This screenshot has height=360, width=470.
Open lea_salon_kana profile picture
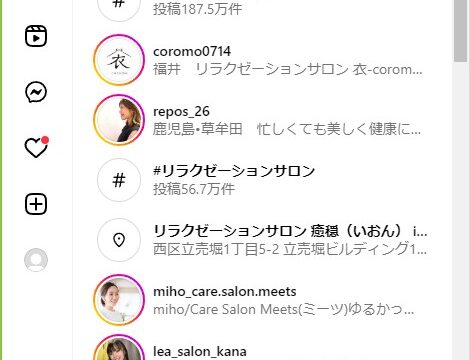(x=119, y=347)
